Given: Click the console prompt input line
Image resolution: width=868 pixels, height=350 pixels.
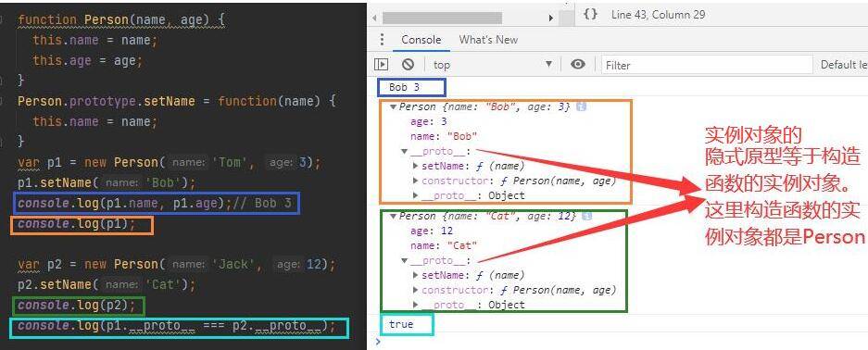Looking at the screenshot, I should [x=620, y=342].
